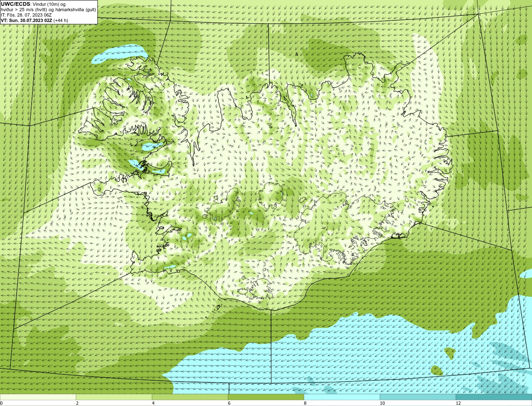Click the legend tick label "4"
The image size is (532, 406).
153,403
